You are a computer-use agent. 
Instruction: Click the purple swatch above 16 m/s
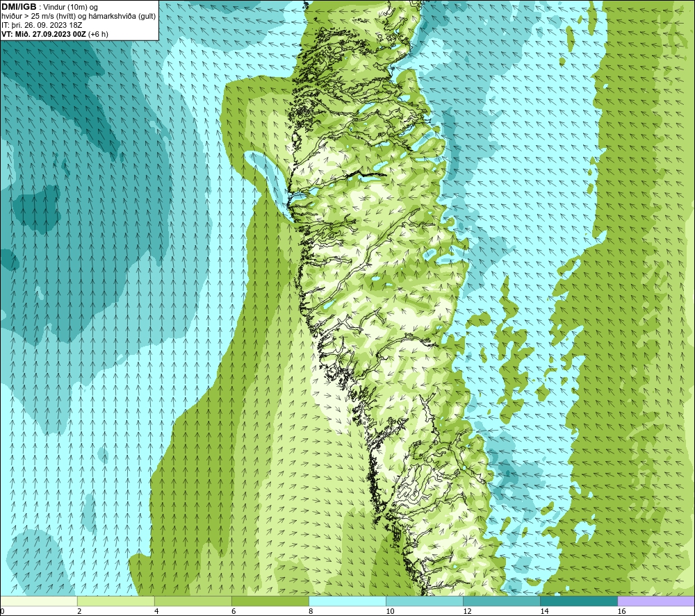click(656, 601)
